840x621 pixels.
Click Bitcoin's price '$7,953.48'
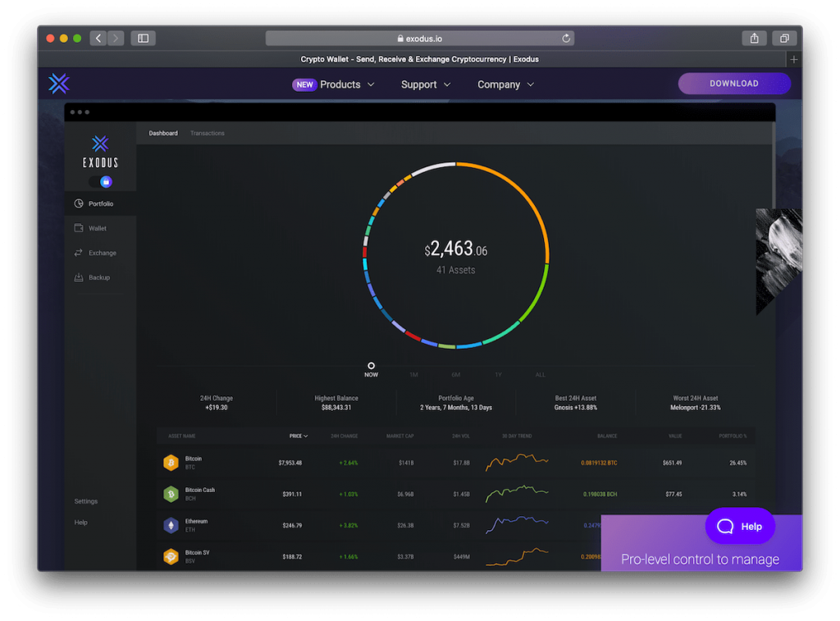[x=290, y=463]
